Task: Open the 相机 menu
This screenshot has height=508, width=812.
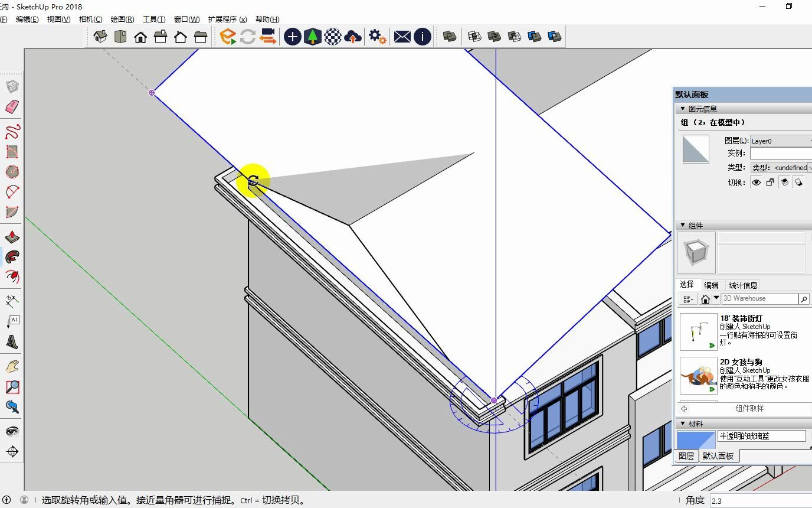Action: coord(90,19)
